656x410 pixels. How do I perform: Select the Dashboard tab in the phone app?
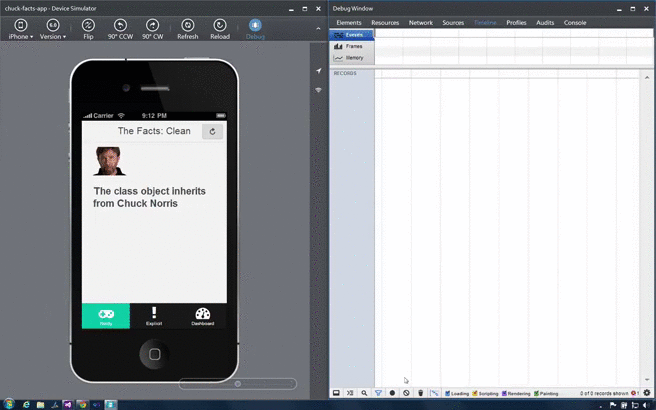[x=202, y=316]
